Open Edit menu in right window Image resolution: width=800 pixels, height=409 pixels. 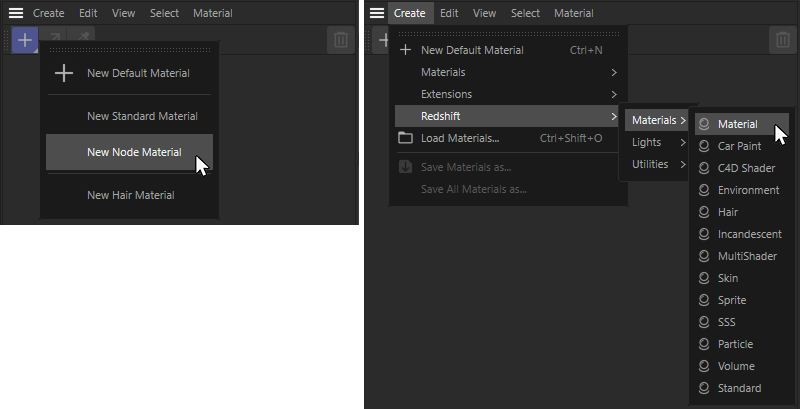click(x=449, y=13)
